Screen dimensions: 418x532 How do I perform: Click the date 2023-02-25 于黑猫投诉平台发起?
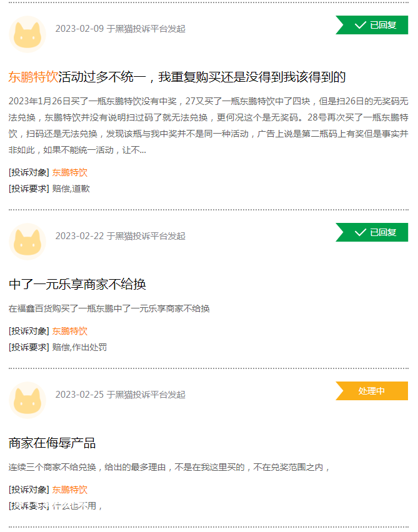coord(120,395)
